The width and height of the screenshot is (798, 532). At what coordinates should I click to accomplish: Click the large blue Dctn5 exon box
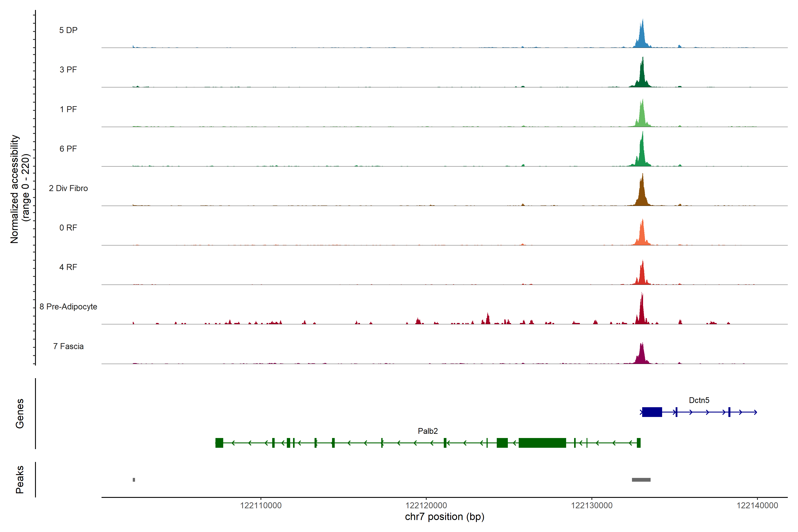pos(652,412)
